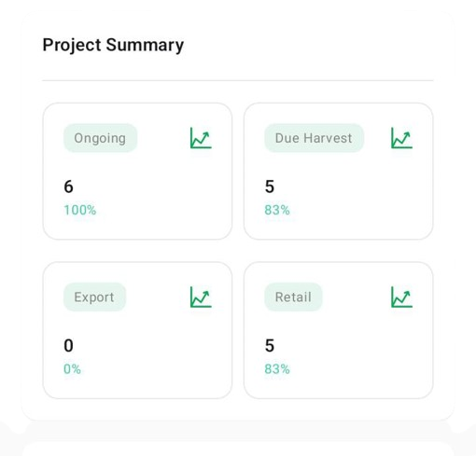Open the Export projects card
This screenshot has height=456, width=476.
137,330
